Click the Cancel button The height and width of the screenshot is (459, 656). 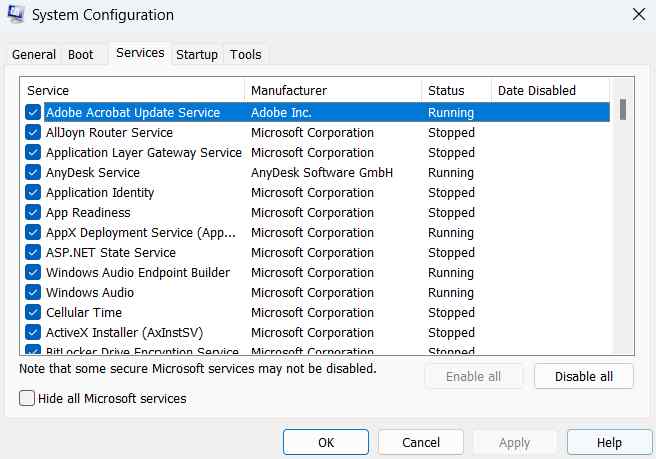pyautogui.click(x=421, y=442)
